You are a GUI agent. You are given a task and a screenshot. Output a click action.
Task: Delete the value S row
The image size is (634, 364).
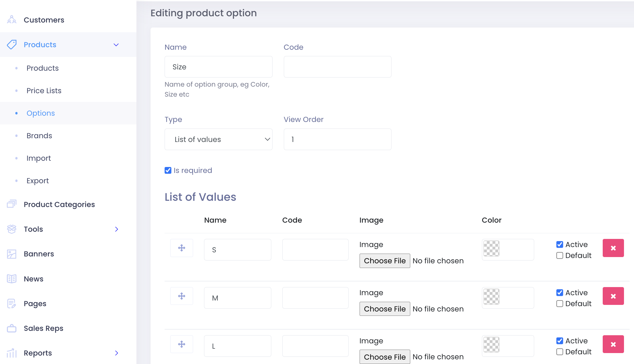613,248
